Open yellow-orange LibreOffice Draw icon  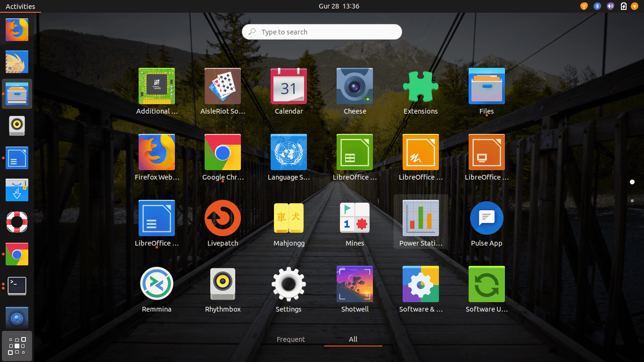pos(421,152)
